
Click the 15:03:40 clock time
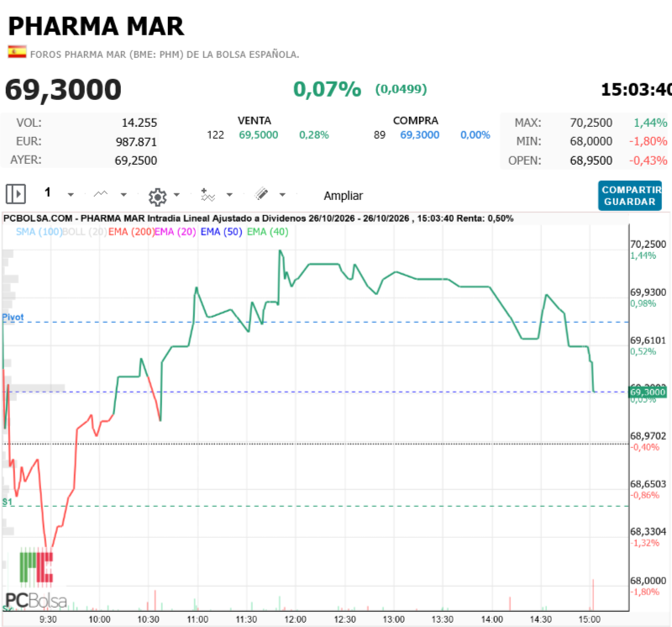coord(636,90)
